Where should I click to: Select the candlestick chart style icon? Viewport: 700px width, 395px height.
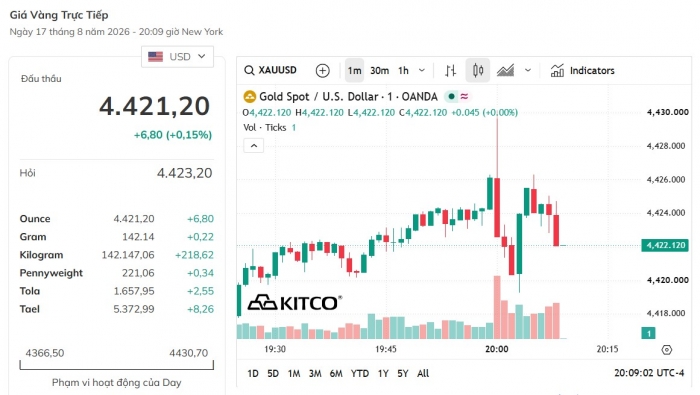point(478,71)
